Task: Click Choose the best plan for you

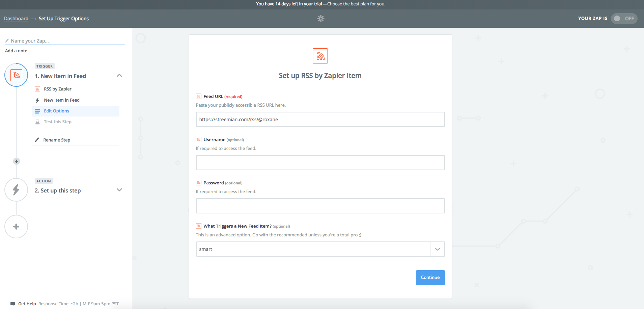Action: pos(356,4)
